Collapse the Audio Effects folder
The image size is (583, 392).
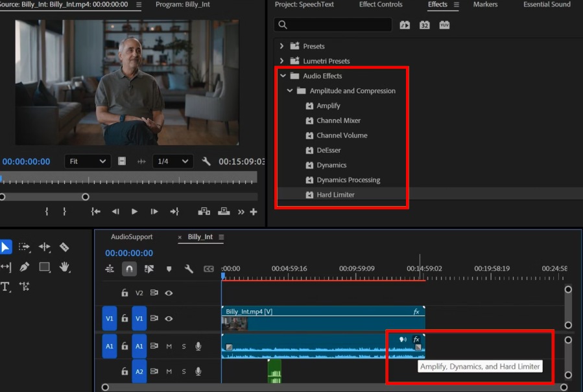point(283,76)
